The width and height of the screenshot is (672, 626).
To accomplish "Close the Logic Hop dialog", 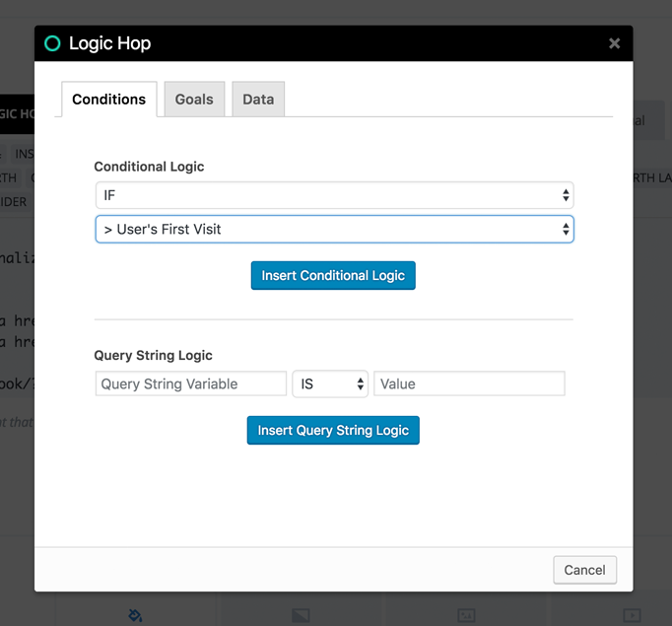I will tap(614, 43).
